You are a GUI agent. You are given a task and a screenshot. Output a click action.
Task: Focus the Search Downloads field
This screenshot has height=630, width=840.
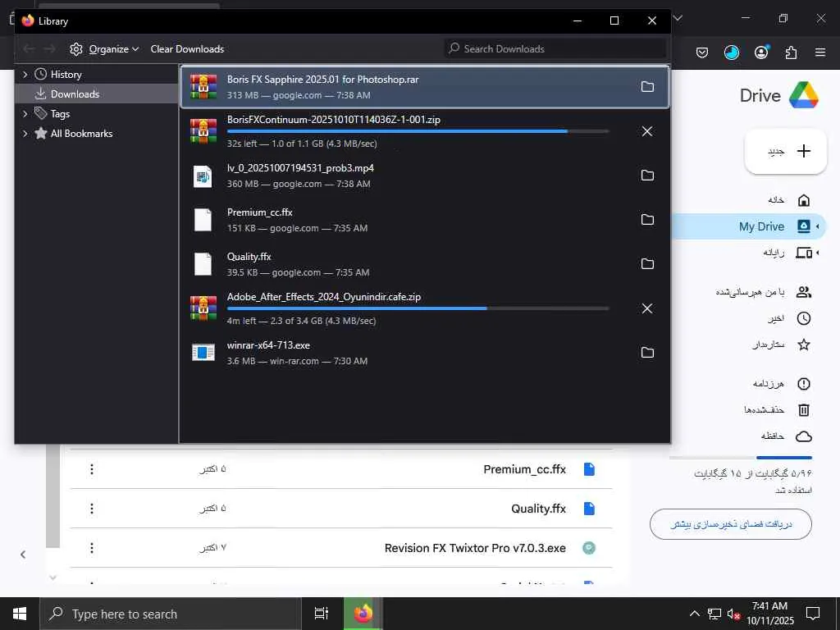(x=555, y=48)
